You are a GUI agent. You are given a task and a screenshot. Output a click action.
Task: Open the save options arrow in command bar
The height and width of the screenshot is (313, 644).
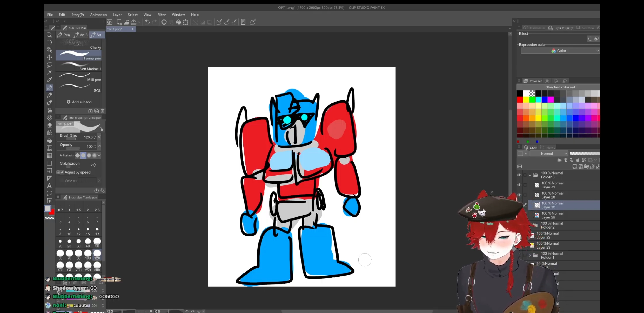139,22
